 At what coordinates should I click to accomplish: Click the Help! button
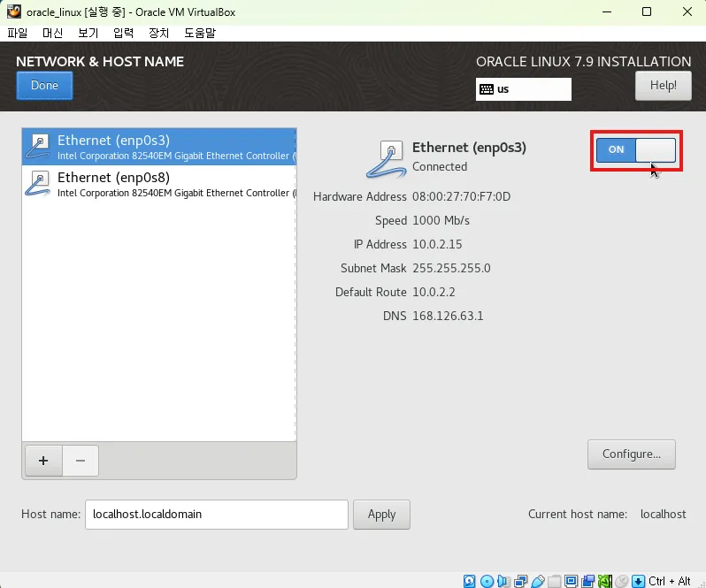(664, 86)
